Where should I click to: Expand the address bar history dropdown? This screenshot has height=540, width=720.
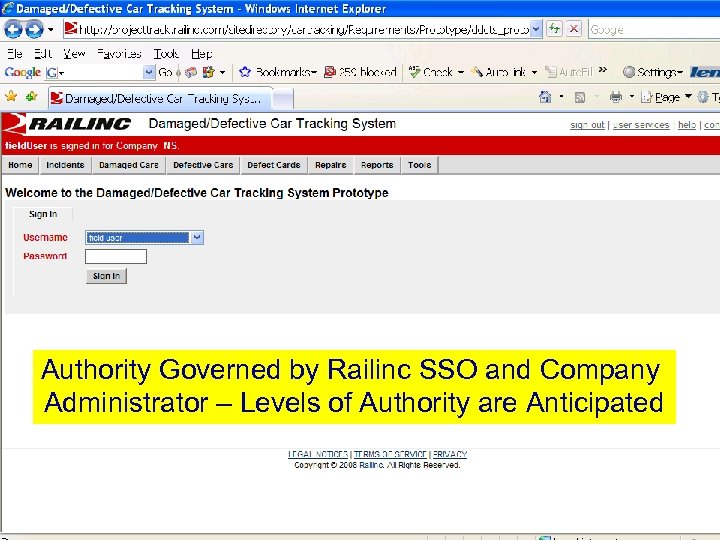pos(536,29)
